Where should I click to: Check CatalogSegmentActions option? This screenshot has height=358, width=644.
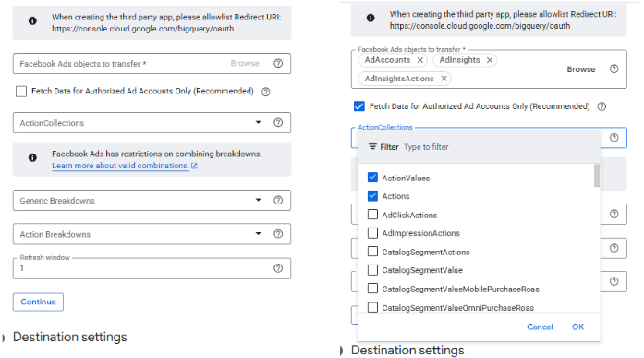click(x=372, y=251)
